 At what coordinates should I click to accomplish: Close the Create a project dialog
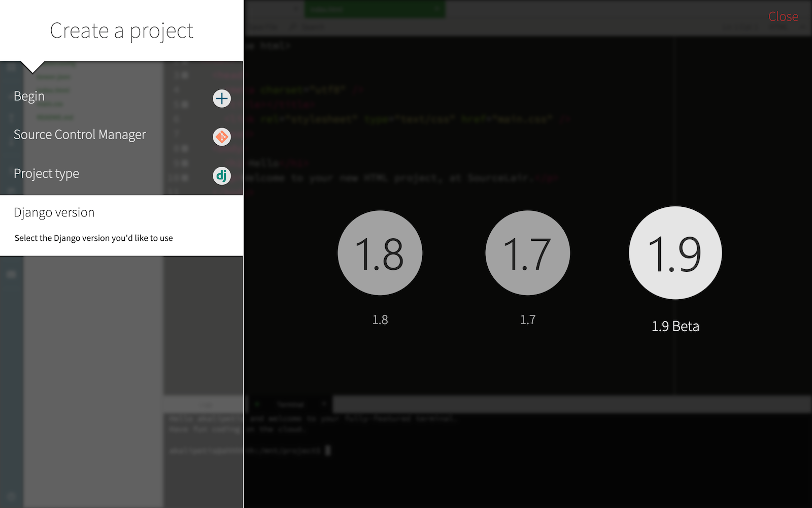783,16
